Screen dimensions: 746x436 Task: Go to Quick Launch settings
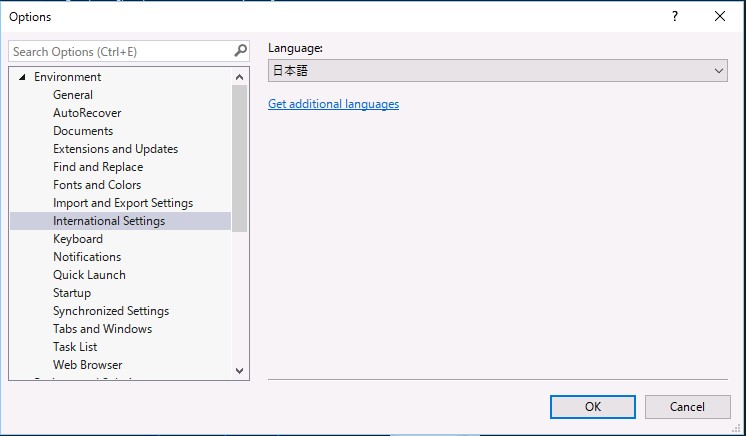[89, 275]
